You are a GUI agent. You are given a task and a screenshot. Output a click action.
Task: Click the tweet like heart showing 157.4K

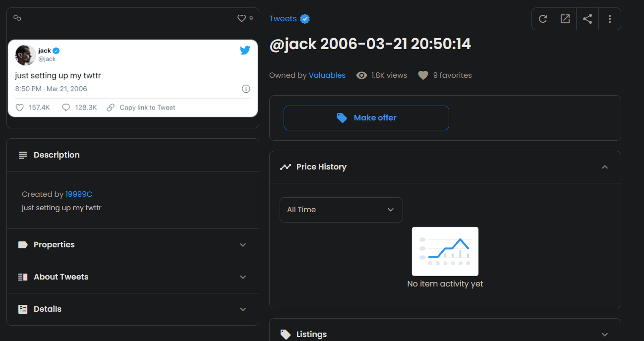20,108
